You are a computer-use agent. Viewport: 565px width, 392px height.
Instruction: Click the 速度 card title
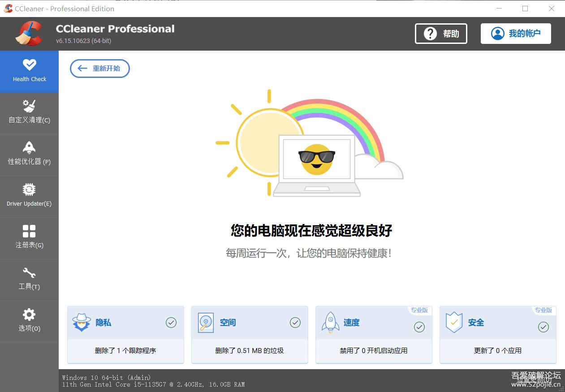click(x=352, y=323)
